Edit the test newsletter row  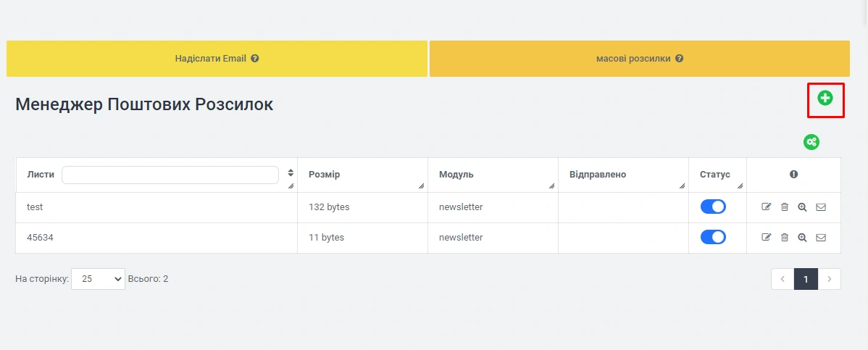click(767, 207)
